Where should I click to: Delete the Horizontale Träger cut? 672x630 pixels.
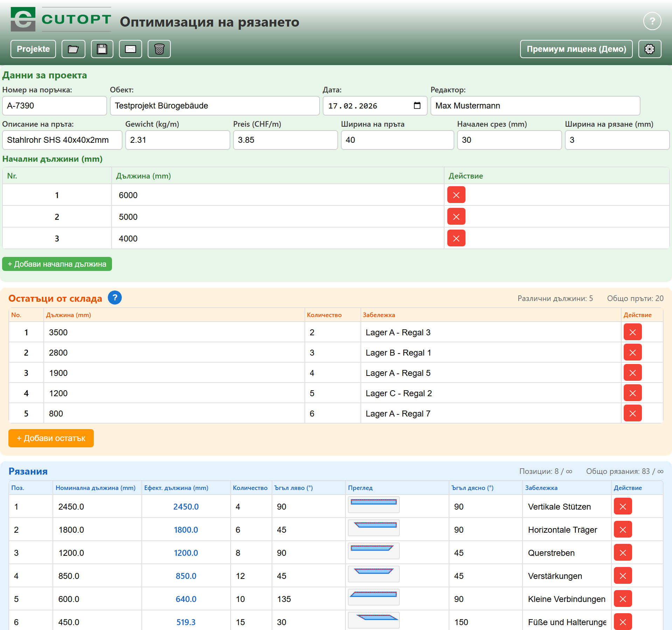(x=623, y=530)
